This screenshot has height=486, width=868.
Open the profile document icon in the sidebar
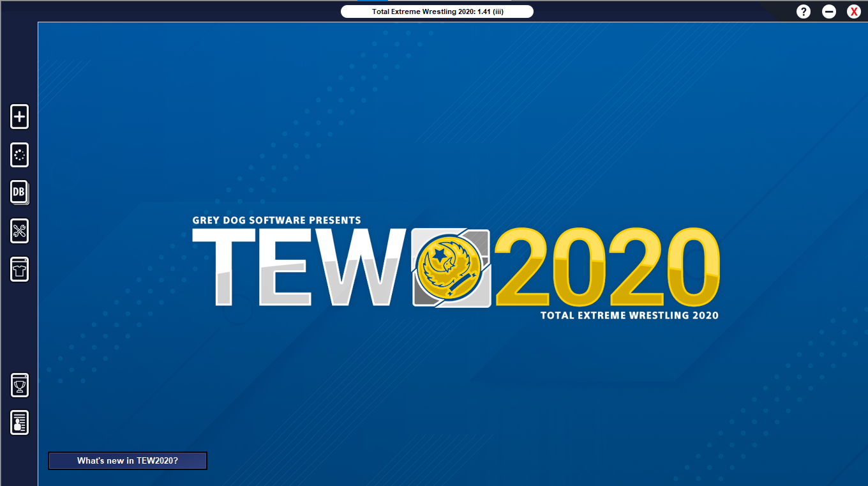point(20,423)
